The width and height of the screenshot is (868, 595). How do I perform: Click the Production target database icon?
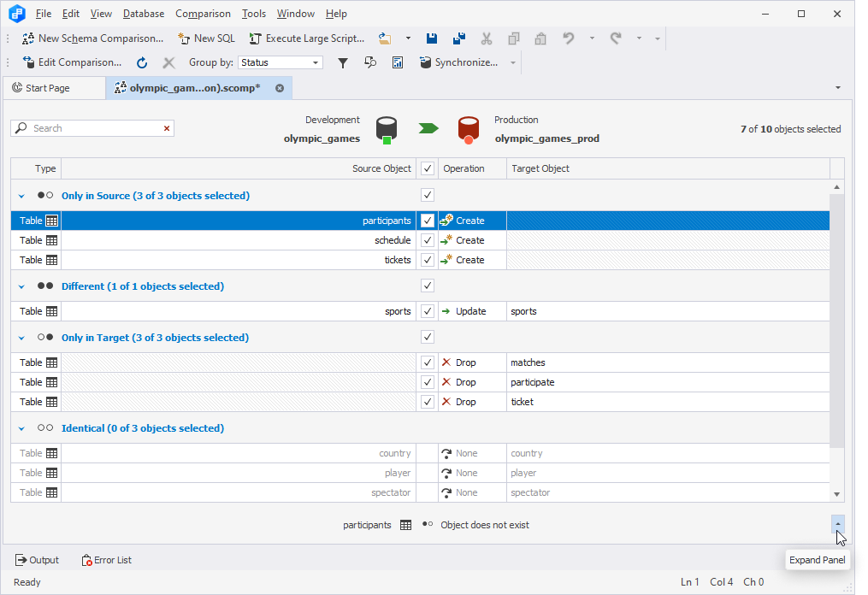469,130
